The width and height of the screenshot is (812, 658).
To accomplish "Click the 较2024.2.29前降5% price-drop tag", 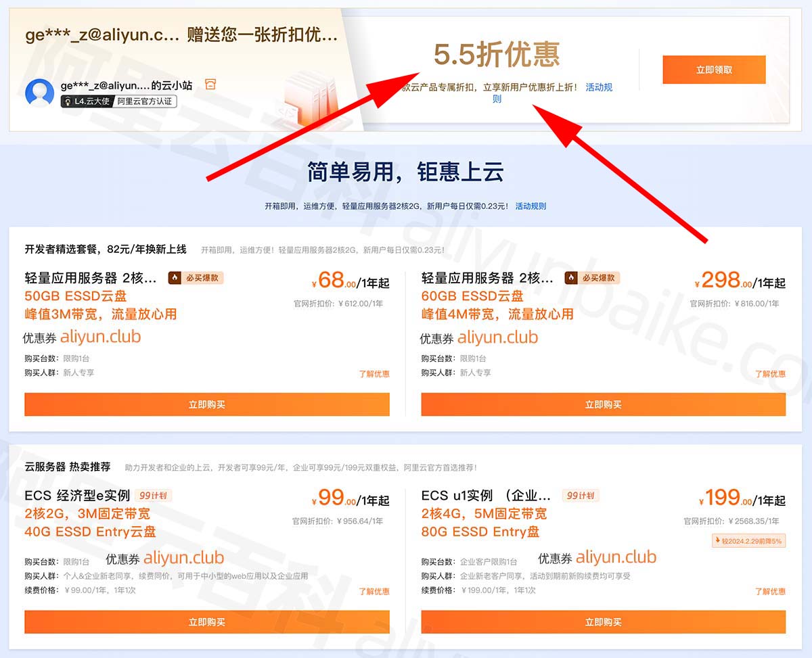I will pyautogui.click(x=749, y=541).
